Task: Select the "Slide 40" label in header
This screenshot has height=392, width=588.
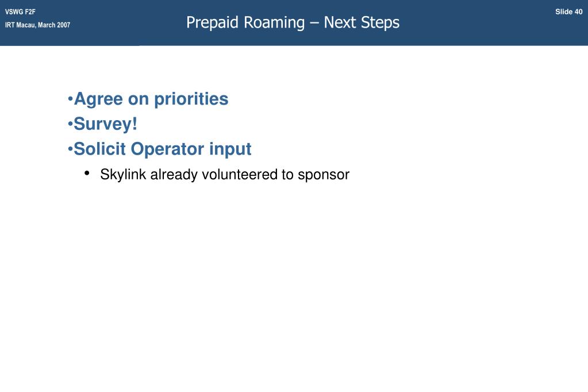Action: [568, 11]
